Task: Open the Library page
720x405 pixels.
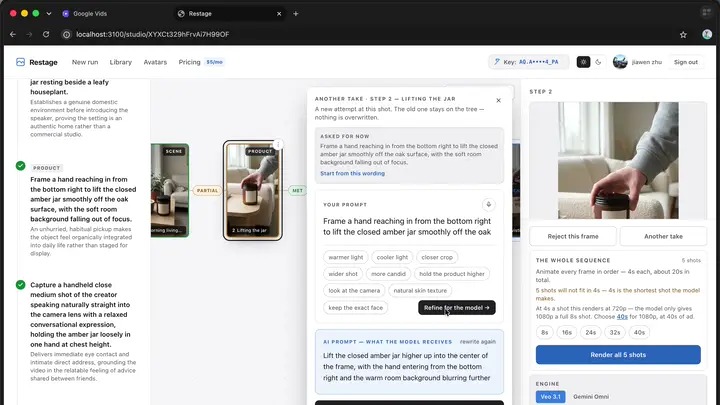Action: 121,62
